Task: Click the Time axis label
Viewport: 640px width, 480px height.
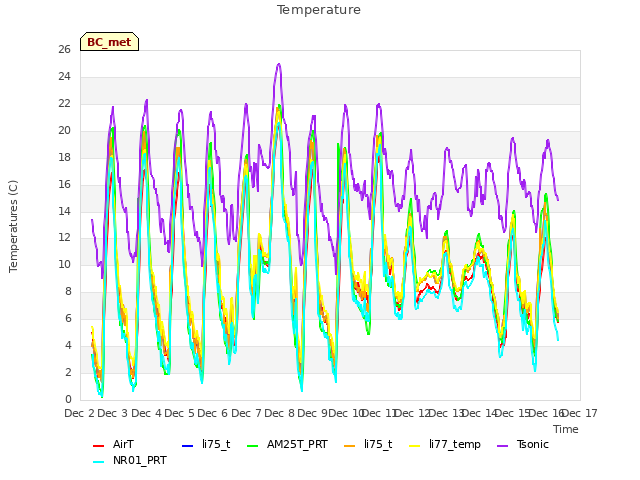Action: 566,429
